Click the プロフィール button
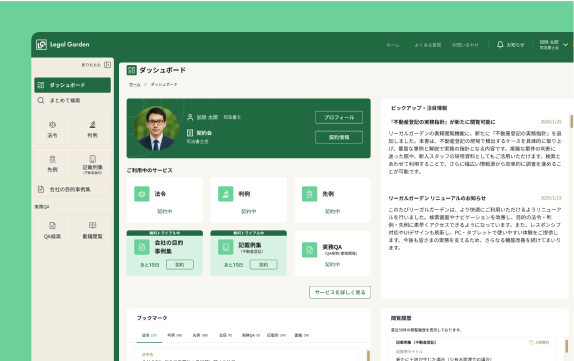Image resolution: width=574 pixels, height=361 pixels. click(339, 117)
